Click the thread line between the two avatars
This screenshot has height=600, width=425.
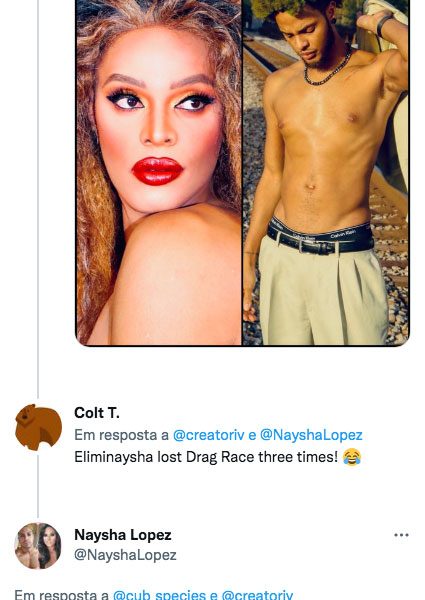click(38, 487)
